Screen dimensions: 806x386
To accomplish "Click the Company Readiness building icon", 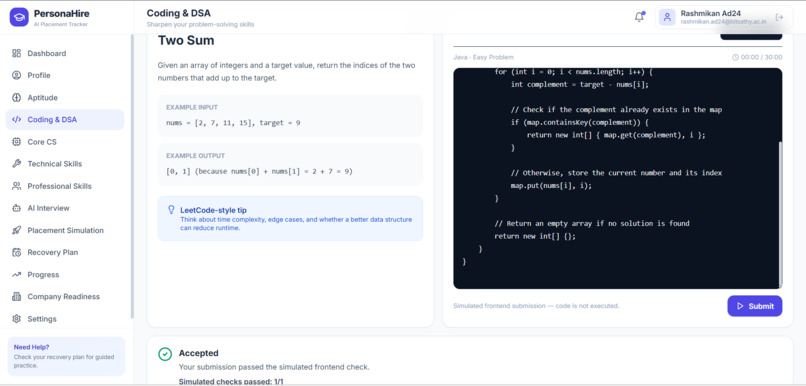I will 16,297.
